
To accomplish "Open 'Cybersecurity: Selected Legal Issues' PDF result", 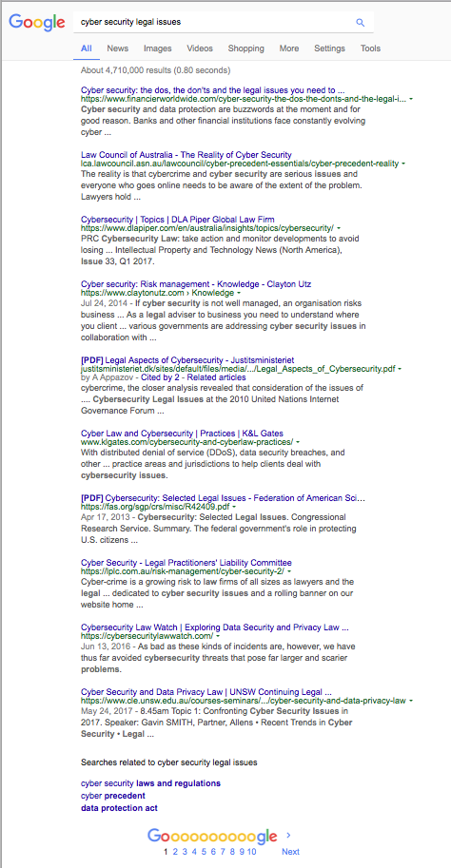I will click(223, 497).
